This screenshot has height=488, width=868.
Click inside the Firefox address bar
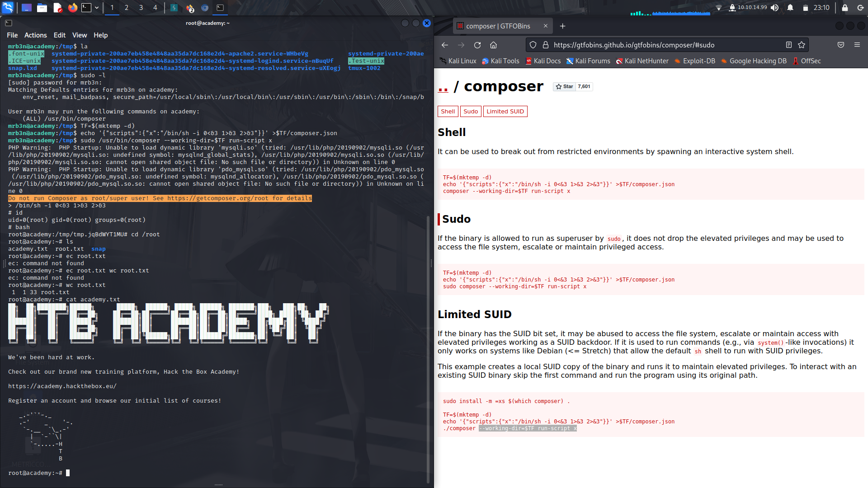[656, 45]
